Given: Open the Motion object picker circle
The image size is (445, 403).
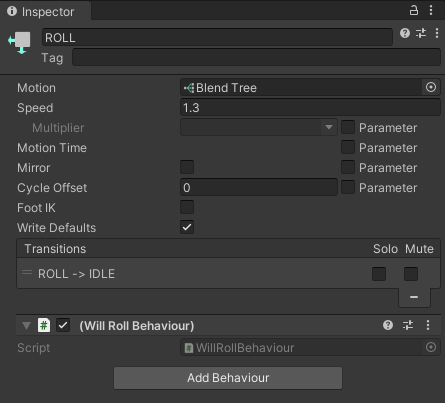Looking at the screenshot, I should click(x=431, y=87).
